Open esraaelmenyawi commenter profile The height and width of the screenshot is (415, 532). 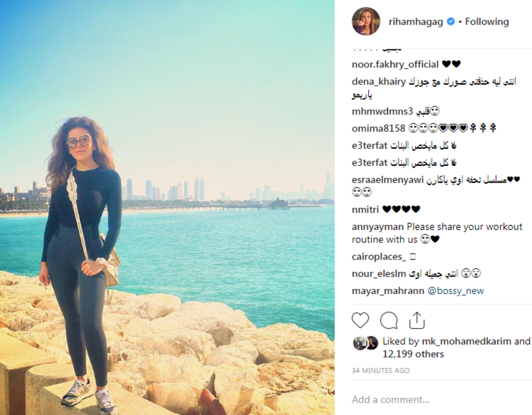(388, 180)
